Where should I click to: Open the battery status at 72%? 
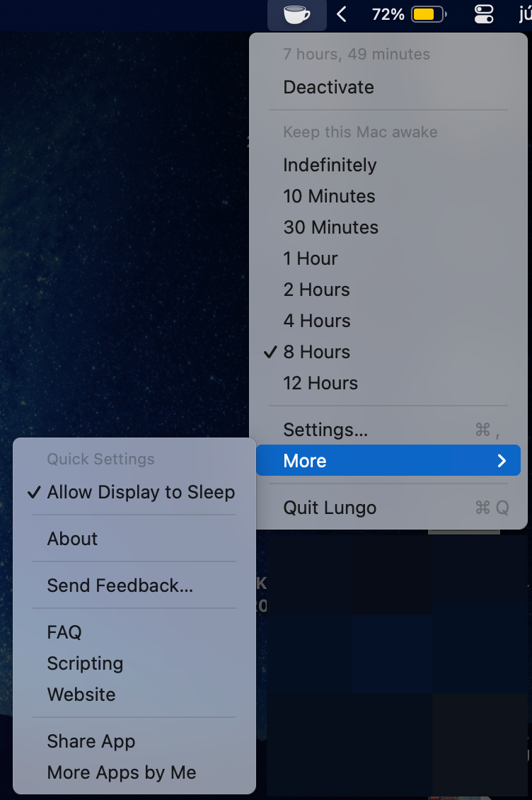409,14
